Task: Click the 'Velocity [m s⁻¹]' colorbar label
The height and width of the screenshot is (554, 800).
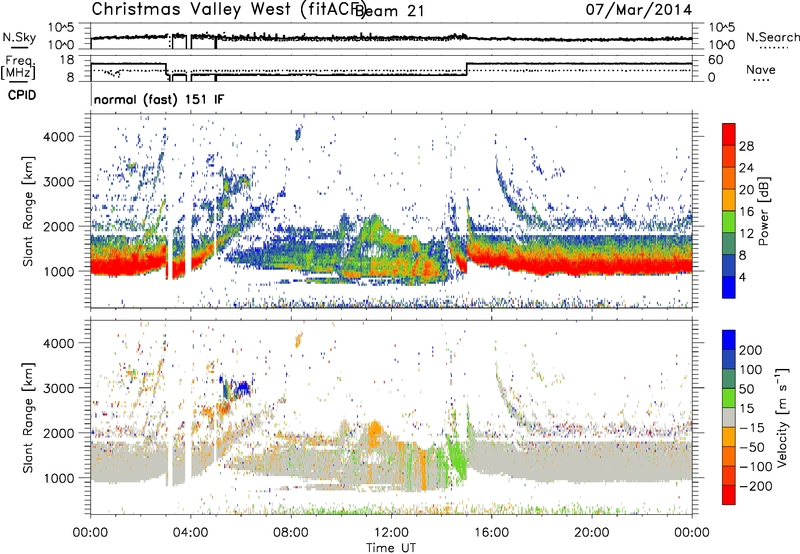Action: click(x=782, y=417)
